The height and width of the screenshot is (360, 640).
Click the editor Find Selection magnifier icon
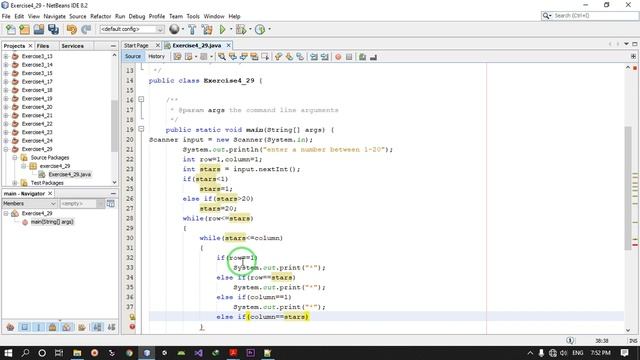coord(222,57)
